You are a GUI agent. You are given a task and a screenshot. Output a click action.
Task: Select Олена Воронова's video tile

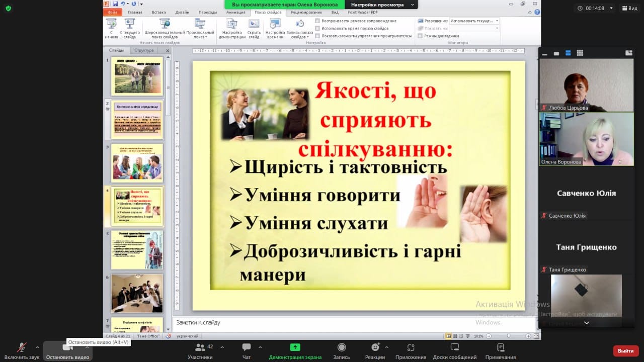click(586, 139)
